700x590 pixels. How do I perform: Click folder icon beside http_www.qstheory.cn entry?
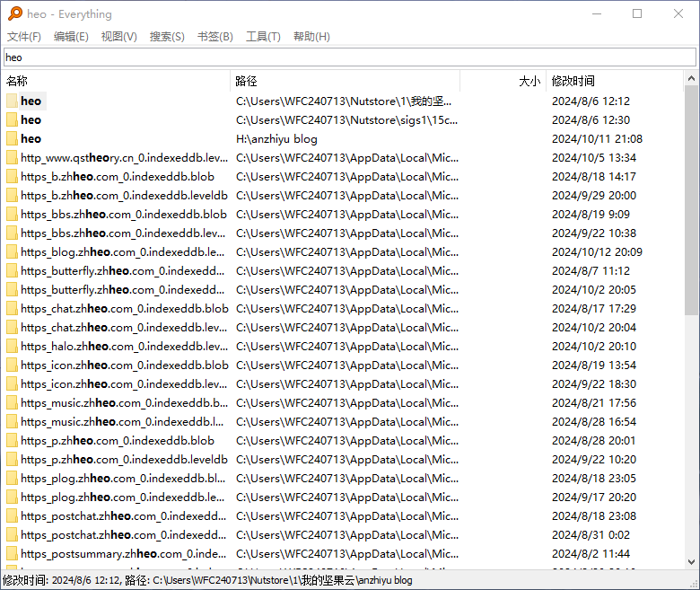[x=13, y=158]
